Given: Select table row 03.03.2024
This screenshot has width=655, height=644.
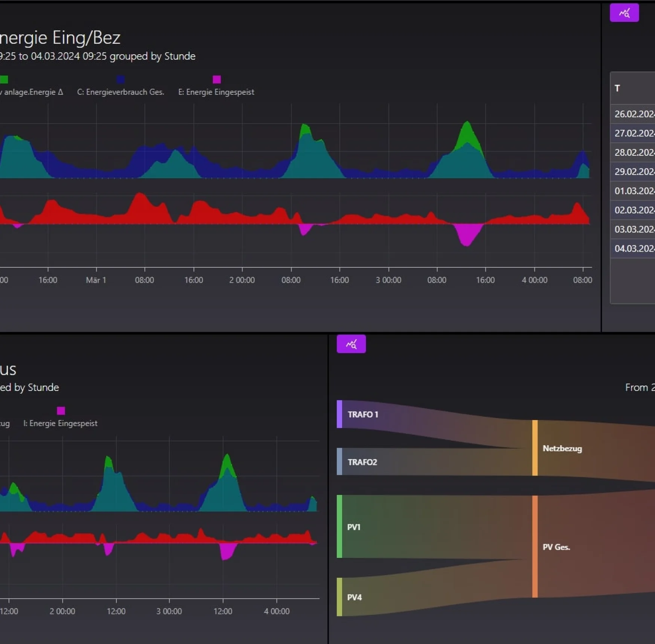Looking at the screenshot, I should 633,229.
